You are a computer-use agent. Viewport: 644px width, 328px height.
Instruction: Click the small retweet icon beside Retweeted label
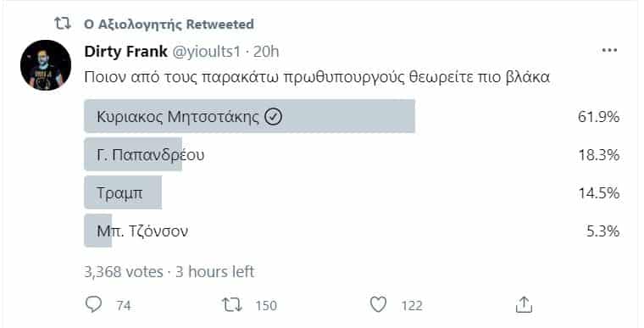tap(63, 24)
